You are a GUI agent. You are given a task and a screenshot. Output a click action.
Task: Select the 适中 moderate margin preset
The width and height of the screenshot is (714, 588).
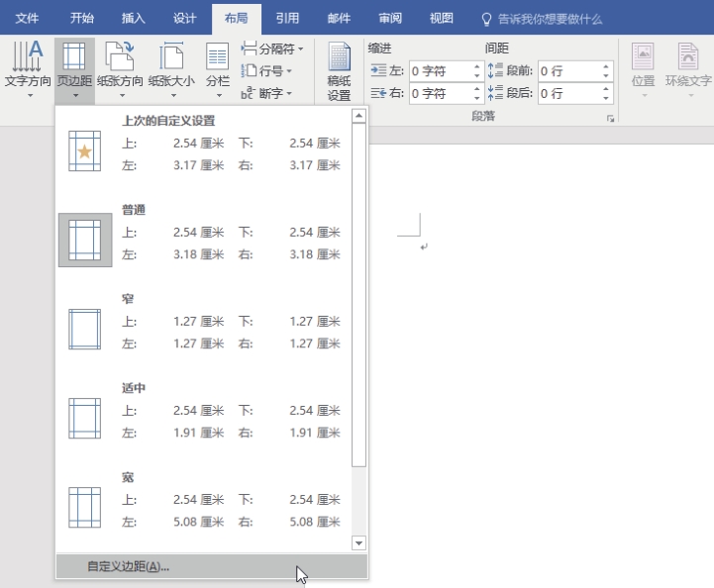(204, 419)
